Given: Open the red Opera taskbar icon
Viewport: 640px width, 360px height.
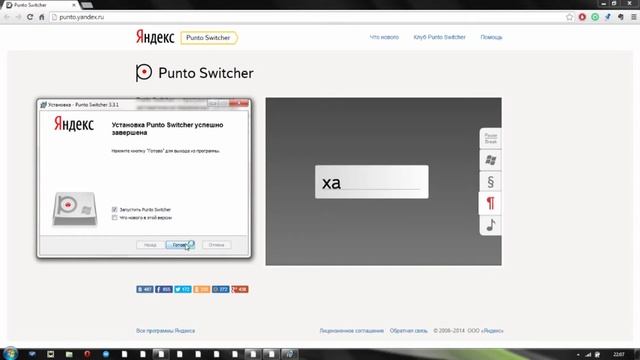Looking at the screenshot, I should tap(87, 354).
